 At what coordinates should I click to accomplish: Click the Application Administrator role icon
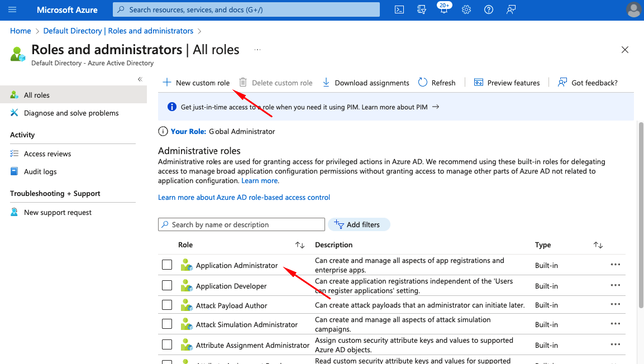point(187,265)
